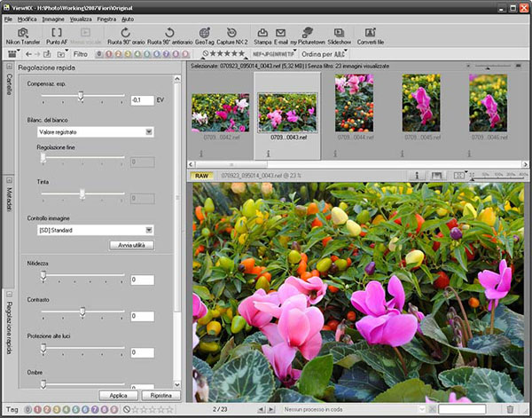Click the Compensaz. esp. EV value field
The height and width of the screenshot is (418, 532).
pos(143,100)
